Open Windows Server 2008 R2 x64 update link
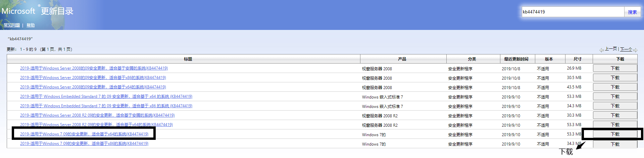644x158 pixels. [x=96, y=125]
